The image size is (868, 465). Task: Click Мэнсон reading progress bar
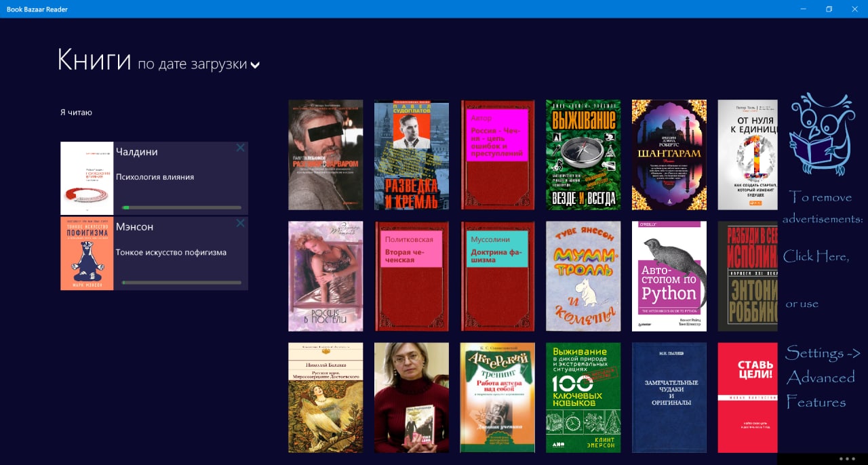point(182,283)
